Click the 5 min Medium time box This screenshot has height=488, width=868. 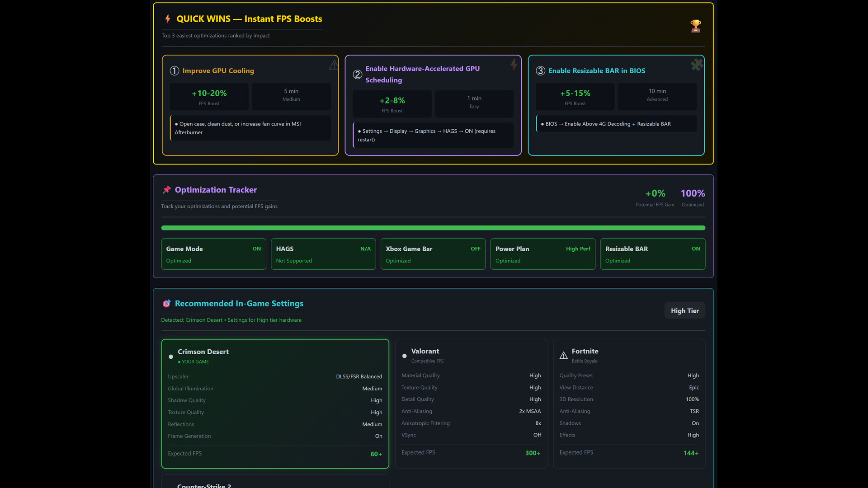pos(291,97)
